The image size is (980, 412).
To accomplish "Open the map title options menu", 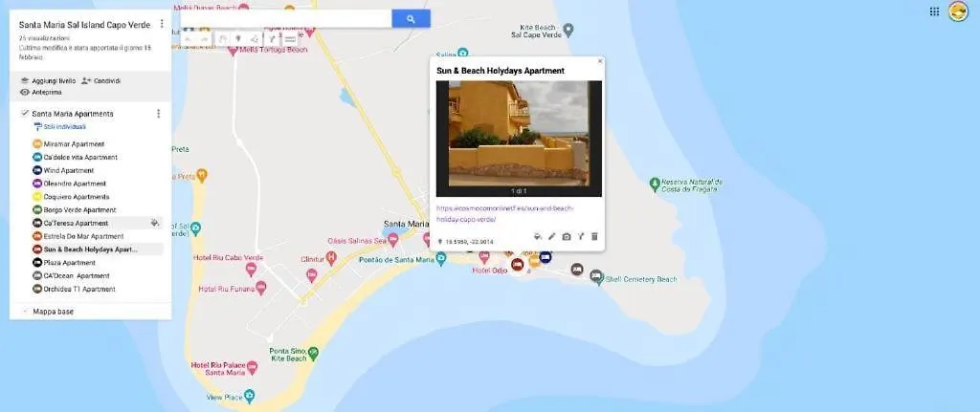I will click(x=162, y=24).
